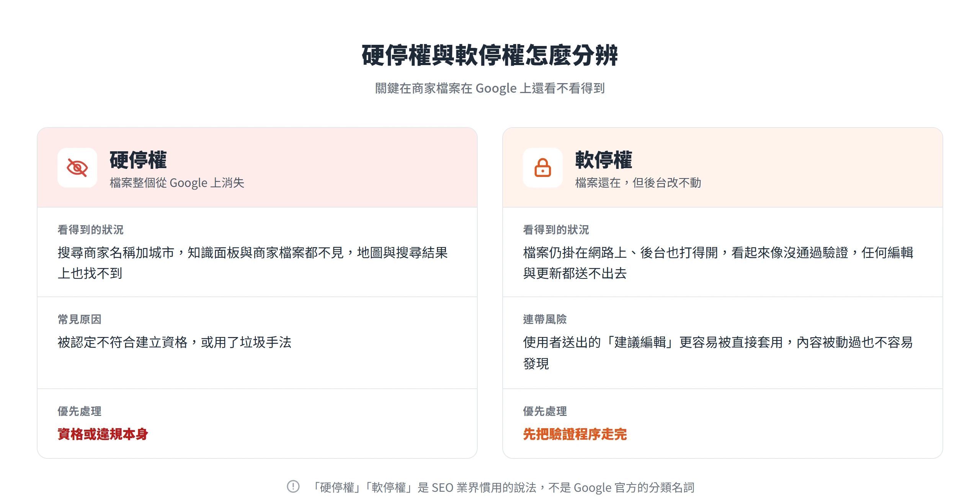Click the 軟停權 card title
Screen dimensions: 980x504
pos(604,160)
